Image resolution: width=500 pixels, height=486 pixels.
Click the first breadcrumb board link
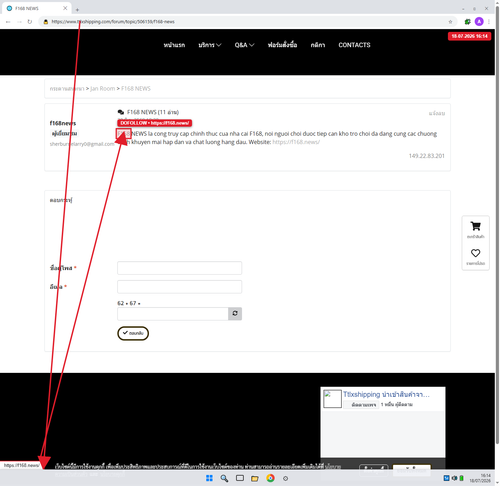click(x=67, y=89)
